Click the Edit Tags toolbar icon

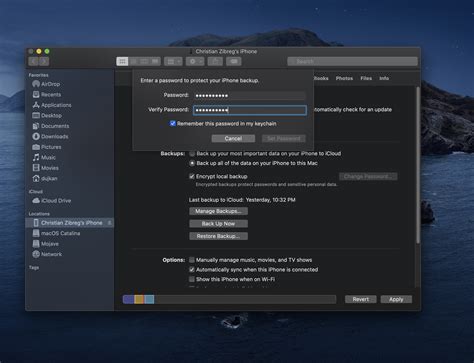(x=234, y=61)
